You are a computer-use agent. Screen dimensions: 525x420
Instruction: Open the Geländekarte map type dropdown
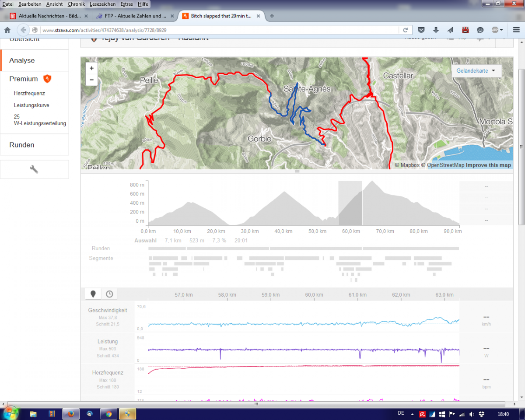point(476,70)
